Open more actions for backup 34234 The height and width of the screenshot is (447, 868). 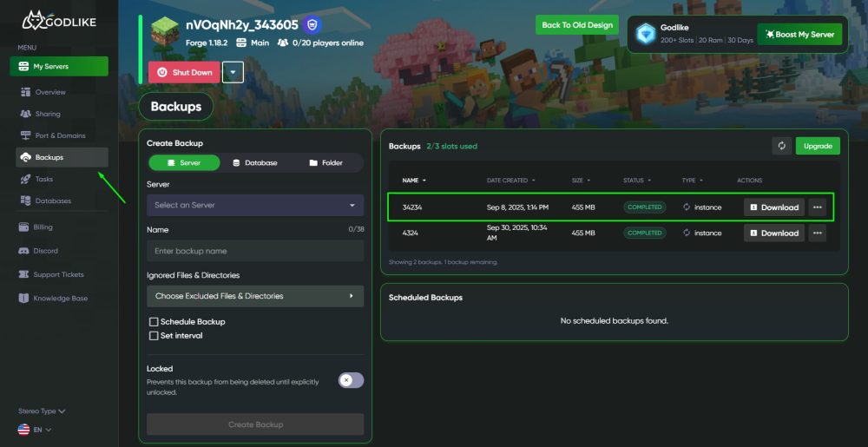[x=817, y=207]
